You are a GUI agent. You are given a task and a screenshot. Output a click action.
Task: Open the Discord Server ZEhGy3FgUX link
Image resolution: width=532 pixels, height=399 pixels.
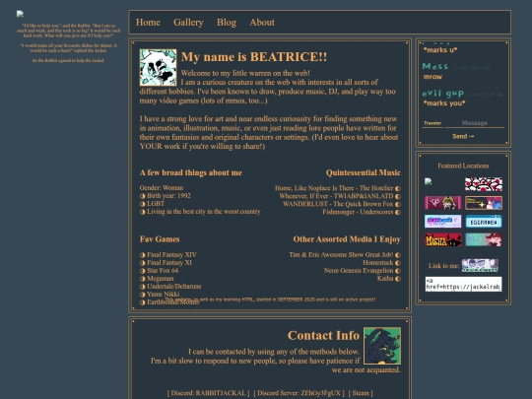299,393
